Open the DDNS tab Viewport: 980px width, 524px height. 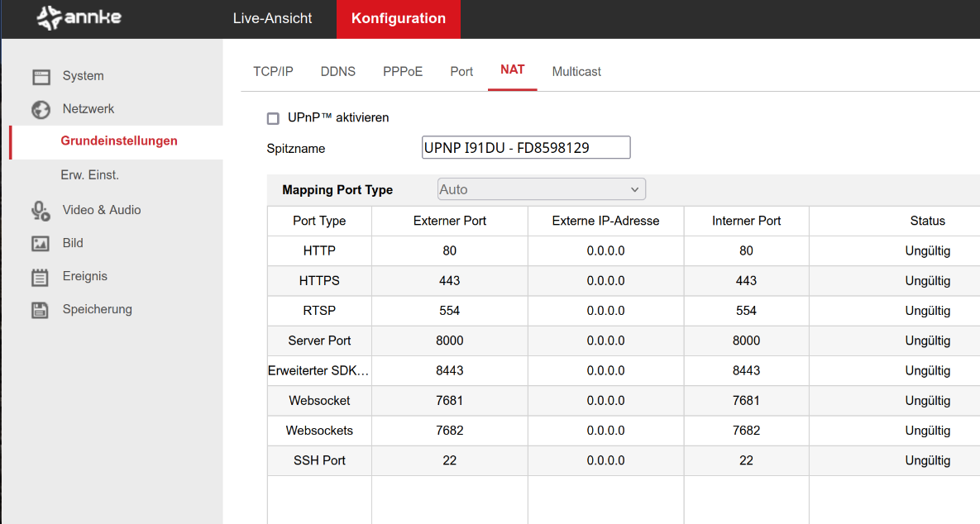pyautogui.click(x=337, y=72)
